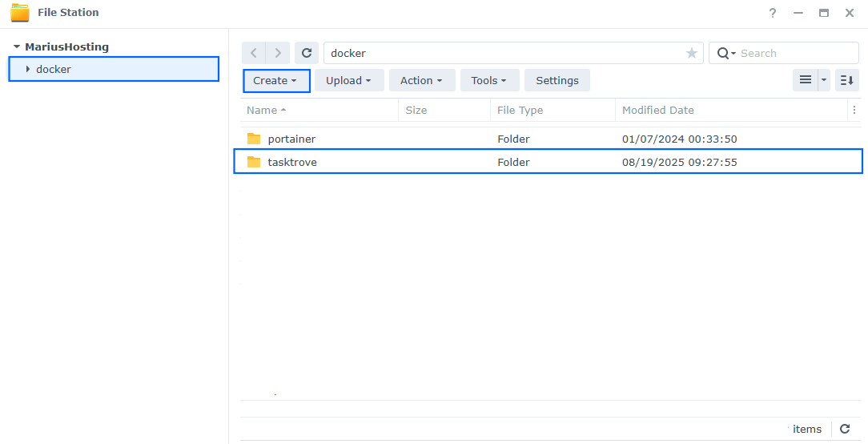Open the Create dropdown menu
The height and width of the screenshot is (444, 868).
coord(276,80)
